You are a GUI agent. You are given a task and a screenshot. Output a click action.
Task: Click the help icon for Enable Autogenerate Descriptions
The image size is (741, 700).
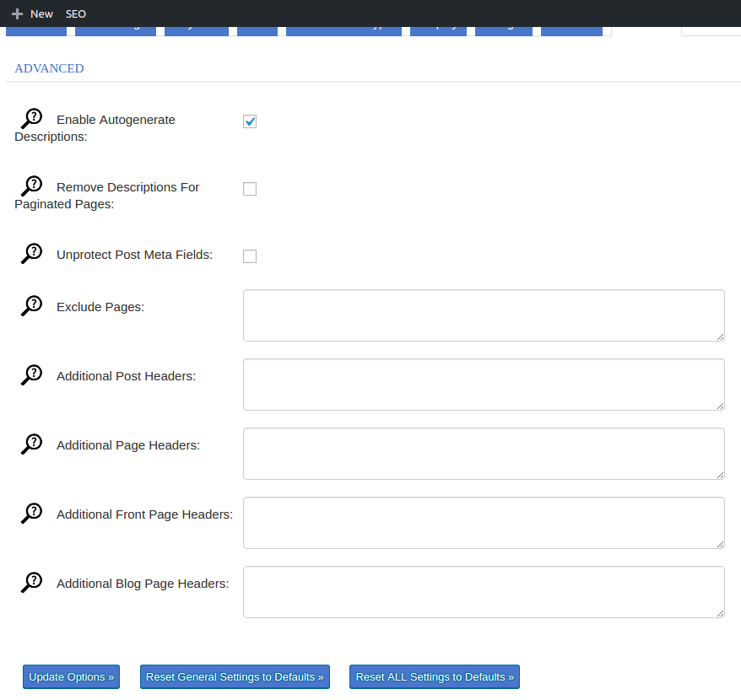[x=31, y=116]
